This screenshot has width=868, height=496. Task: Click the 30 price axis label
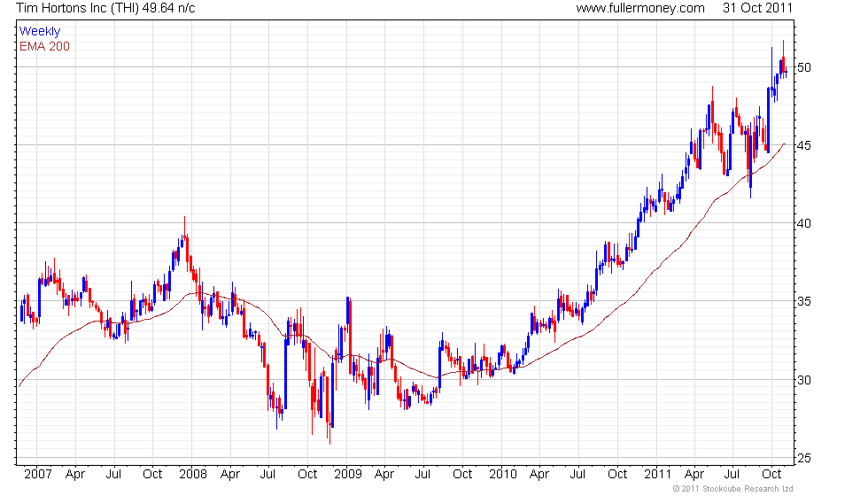tap(804, 380)
